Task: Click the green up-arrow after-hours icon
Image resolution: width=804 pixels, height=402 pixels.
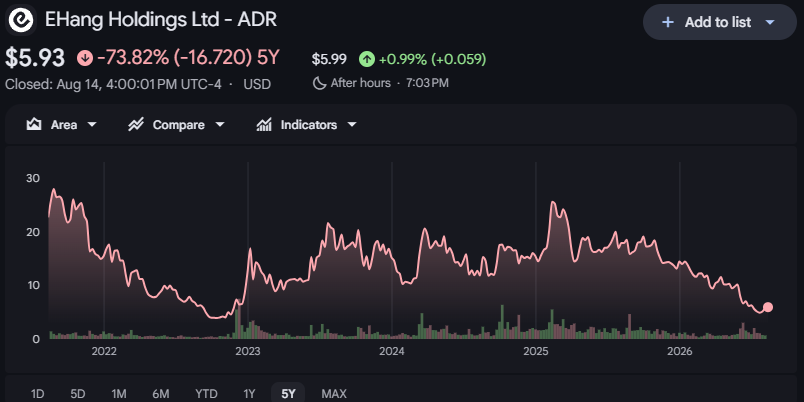Action: click(366, 59)
